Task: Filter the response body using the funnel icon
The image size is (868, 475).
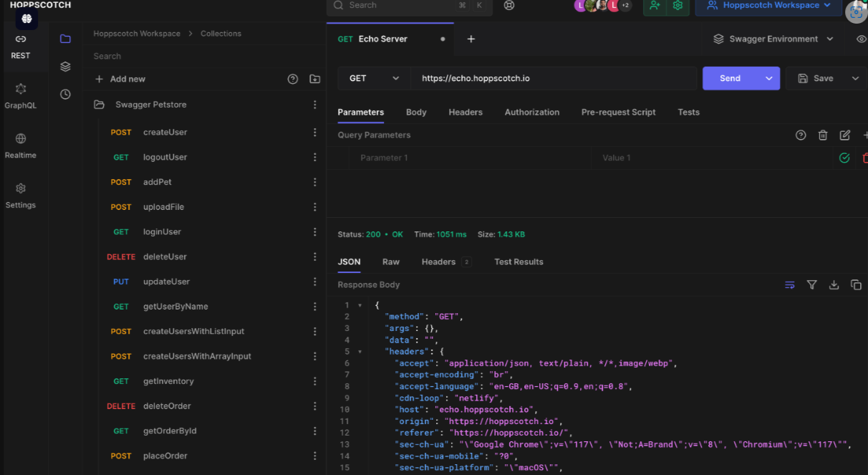Action: [x=811, y=284]
